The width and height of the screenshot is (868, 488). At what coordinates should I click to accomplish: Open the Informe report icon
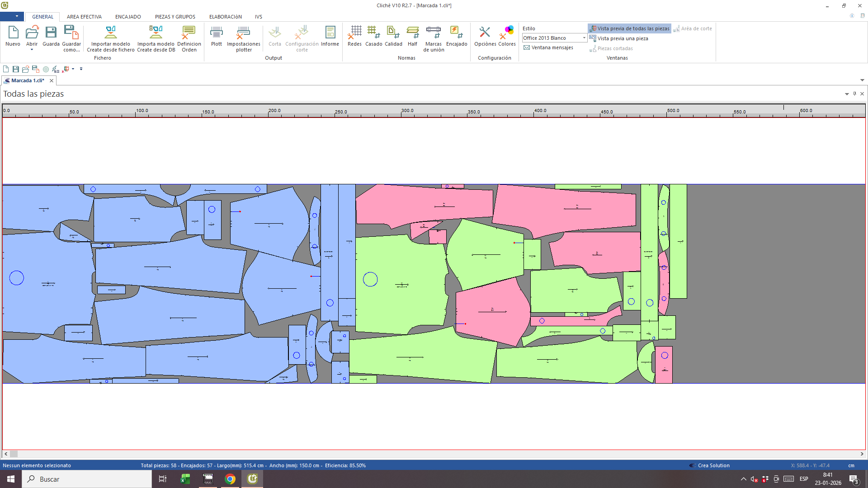click(330, 33)
